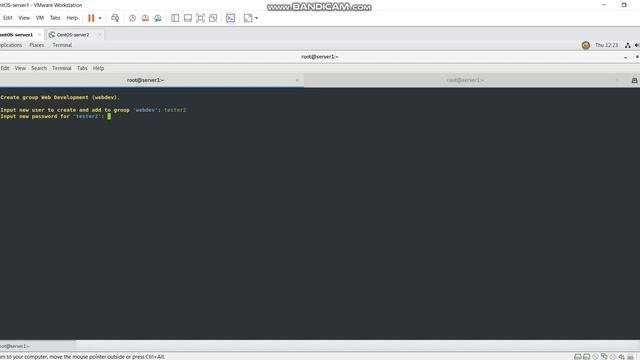Open terminal window Edit menu
This screenshot has width=640, height=360.
(x=5, y=68)
